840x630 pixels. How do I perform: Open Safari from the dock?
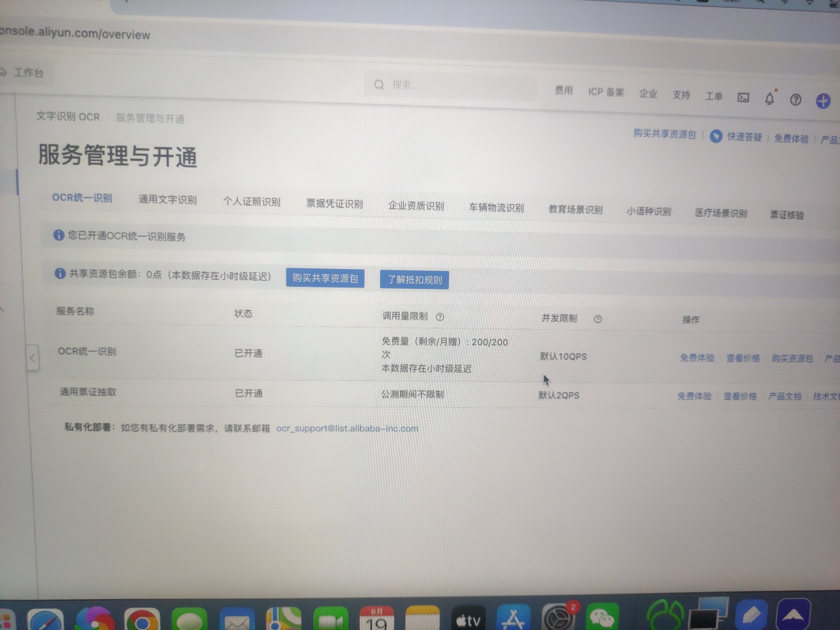click(45, 619)
